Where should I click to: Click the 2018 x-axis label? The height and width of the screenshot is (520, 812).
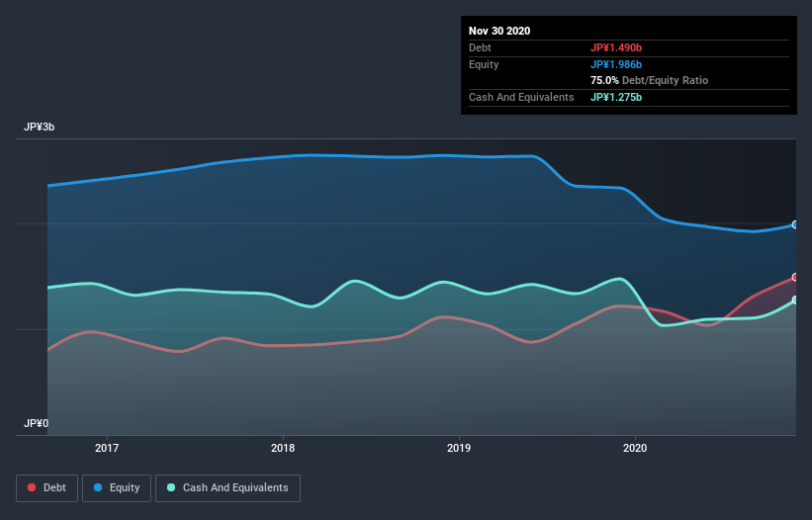(x=283, y=448)
